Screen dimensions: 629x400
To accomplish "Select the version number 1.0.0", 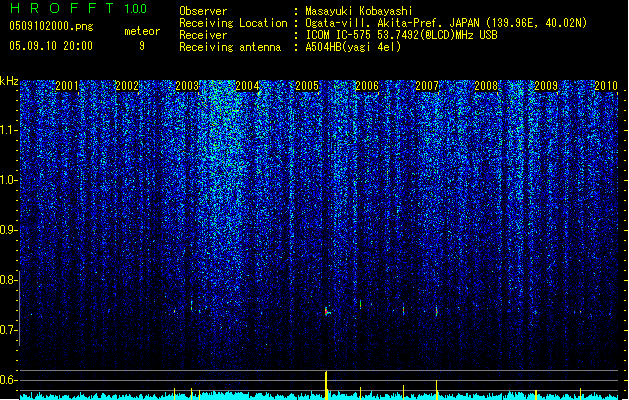I will 135,8.
